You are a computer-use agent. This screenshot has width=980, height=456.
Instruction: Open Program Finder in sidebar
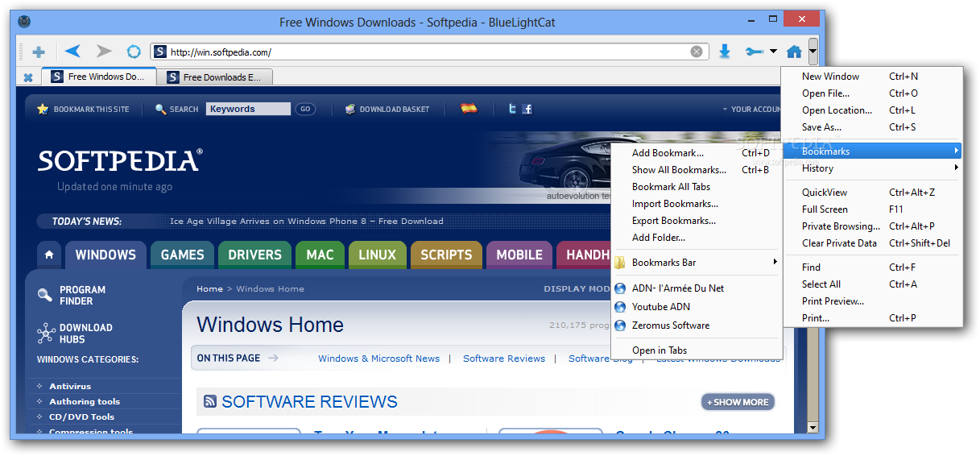(72, 296)
